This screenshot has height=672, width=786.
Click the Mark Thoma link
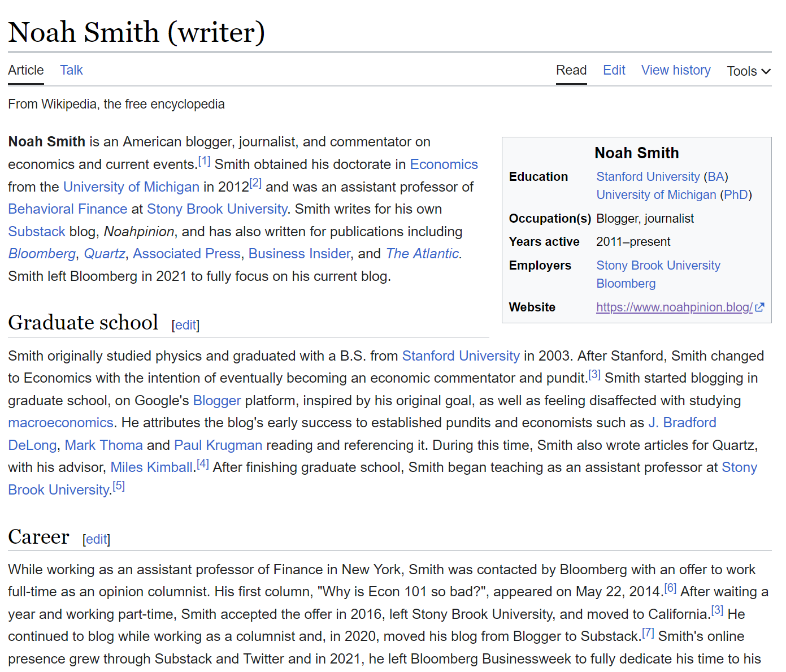[x=103, y=445]
